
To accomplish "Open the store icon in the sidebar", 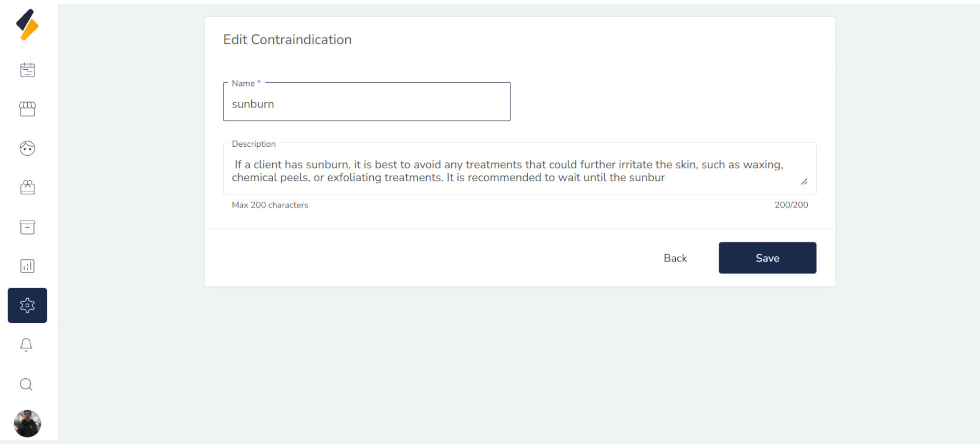I will pyautogui.click(x=27, y=109).
